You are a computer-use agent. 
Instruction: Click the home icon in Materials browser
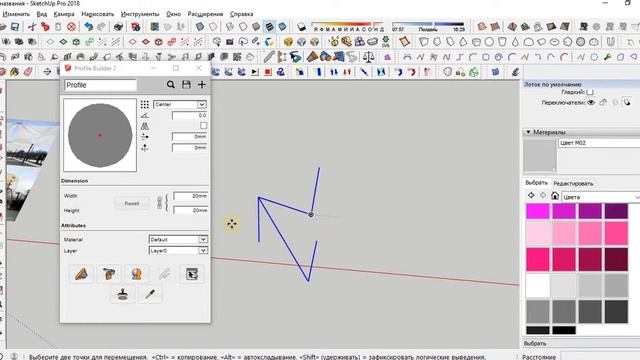coord(555,196)
